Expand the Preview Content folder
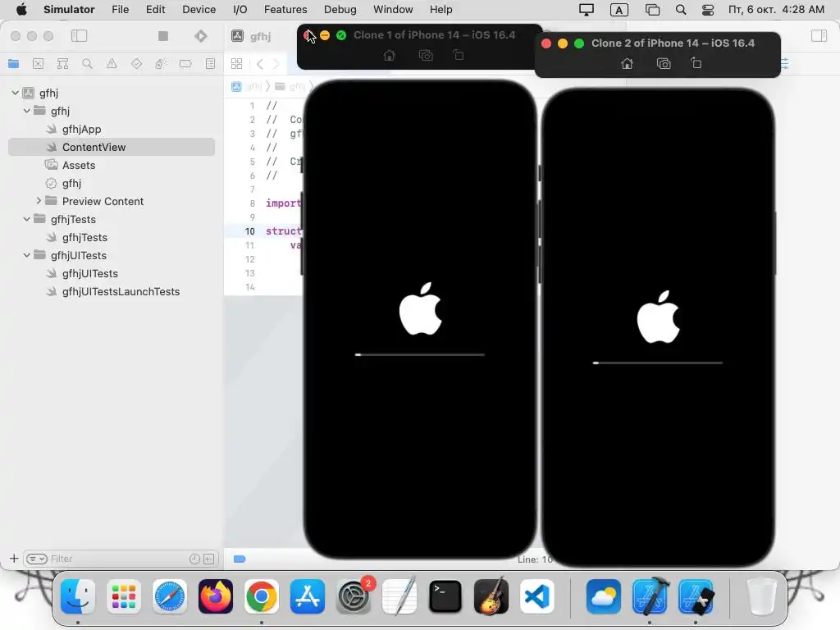This screenshot has width=840, height=630. [x=39, y=201]
